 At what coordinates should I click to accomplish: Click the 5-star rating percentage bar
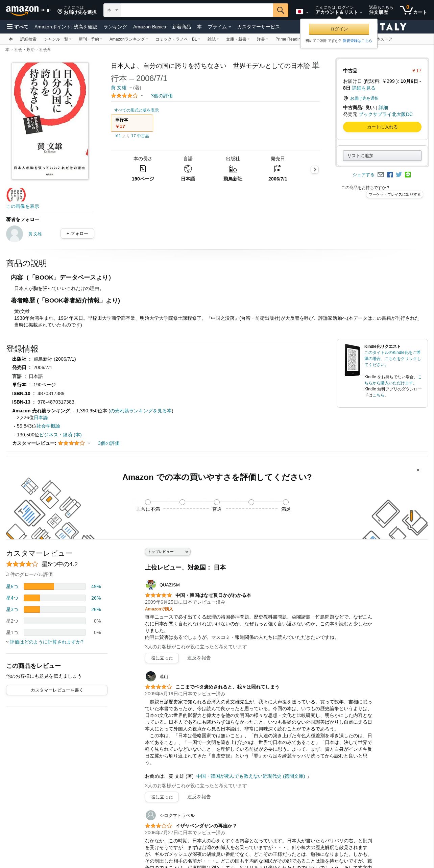(x=55, y=586)
